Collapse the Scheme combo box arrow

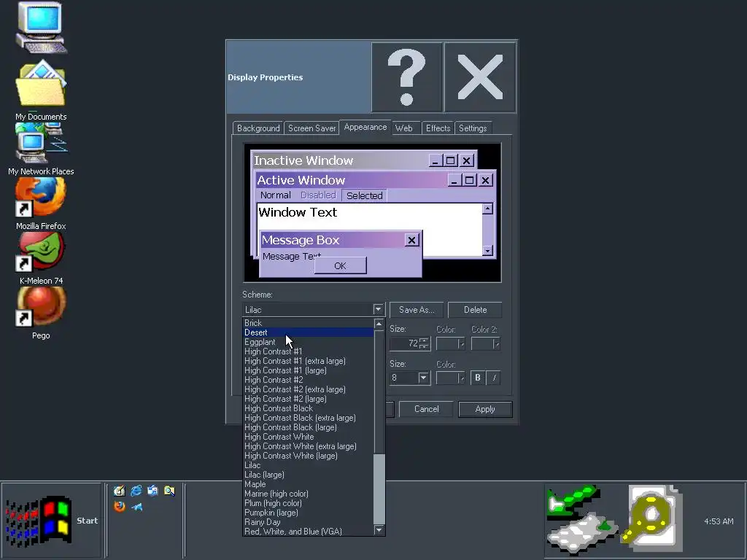379,309
